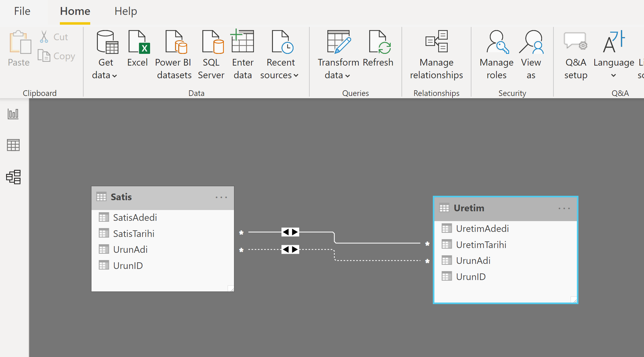
Task: Click the Language icon
Action: [x=614, y=41]
